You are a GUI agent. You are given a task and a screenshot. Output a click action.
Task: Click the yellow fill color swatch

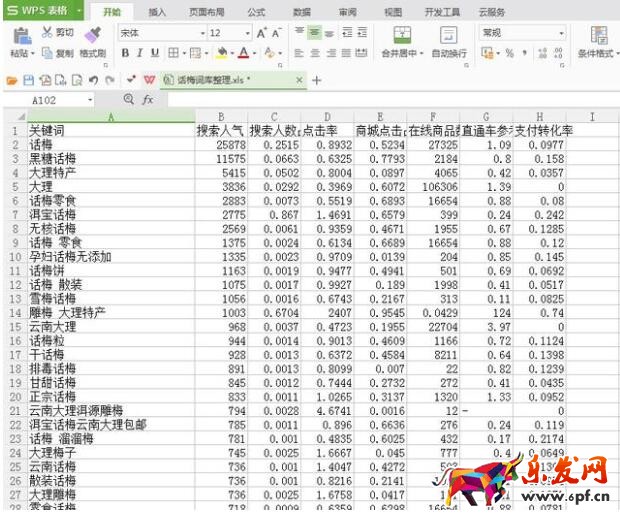click(x=221, y=53)
